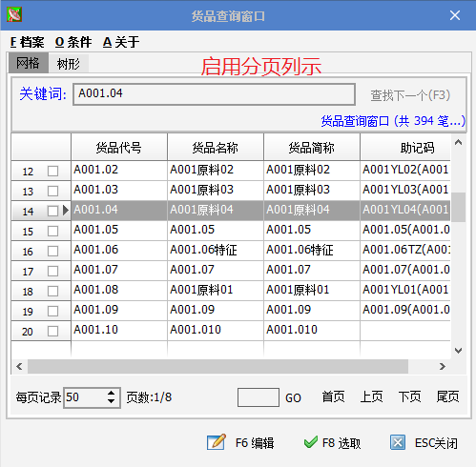Tick the checkbox on row 13
The image size is (476, 467).
[52, 191]
